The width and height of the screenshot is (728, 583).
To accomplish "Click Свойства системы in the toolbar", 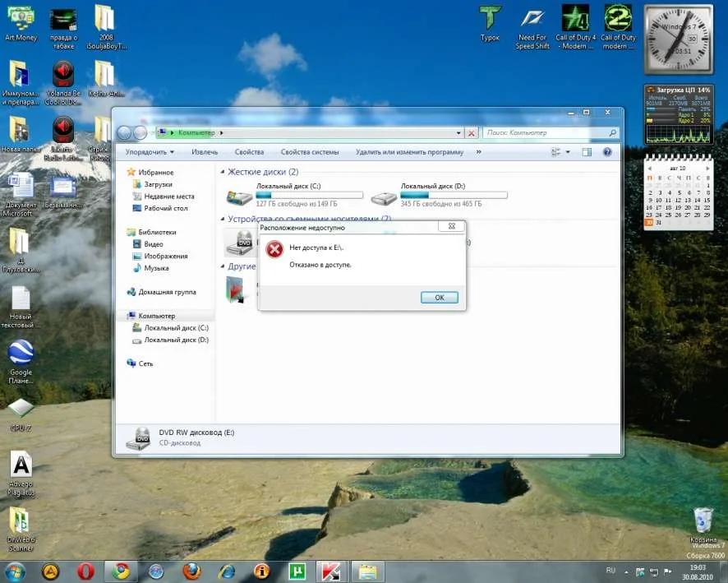I will coord(309,152).
